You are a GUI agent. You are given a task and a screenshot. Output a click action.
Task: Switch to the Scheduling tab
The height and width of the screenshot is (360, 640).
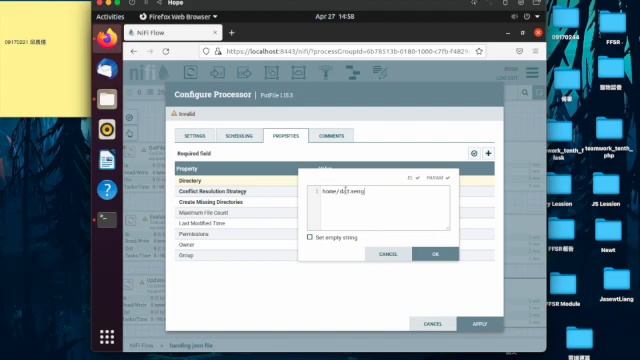point(239,136)
